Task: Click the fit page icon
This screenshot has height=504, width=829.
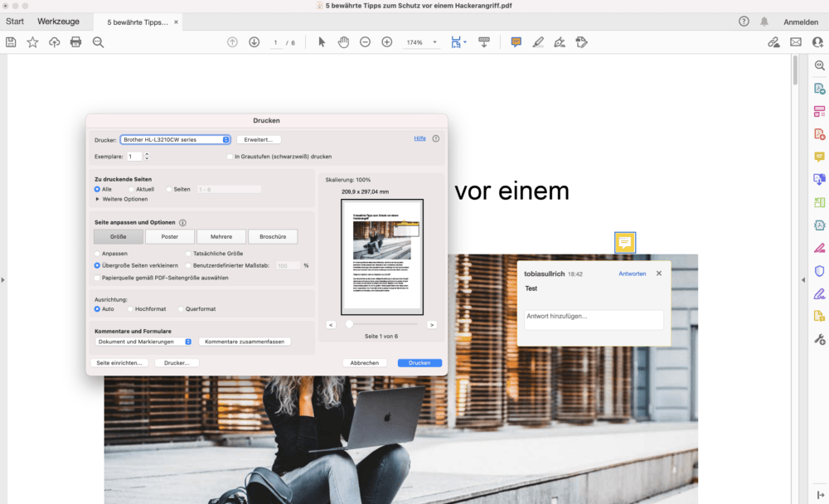Action: (456, 42)
